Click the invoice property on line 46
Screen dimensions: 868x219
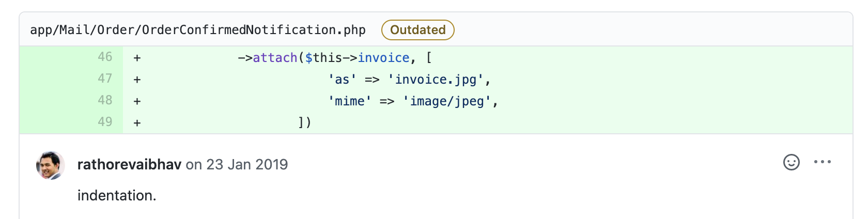[383, 58]
